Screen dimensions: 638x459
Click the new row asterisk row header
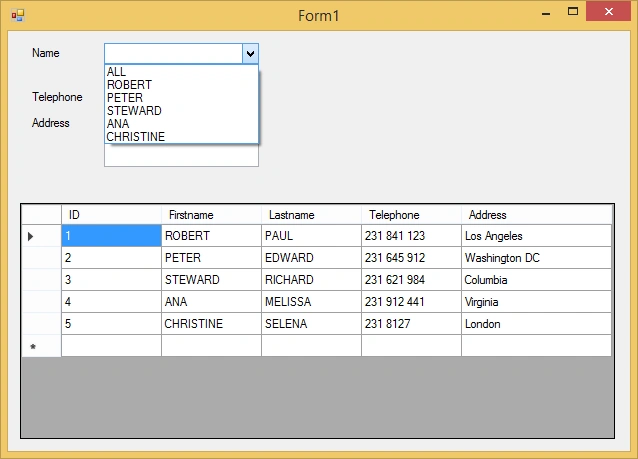tap(42, 346)
